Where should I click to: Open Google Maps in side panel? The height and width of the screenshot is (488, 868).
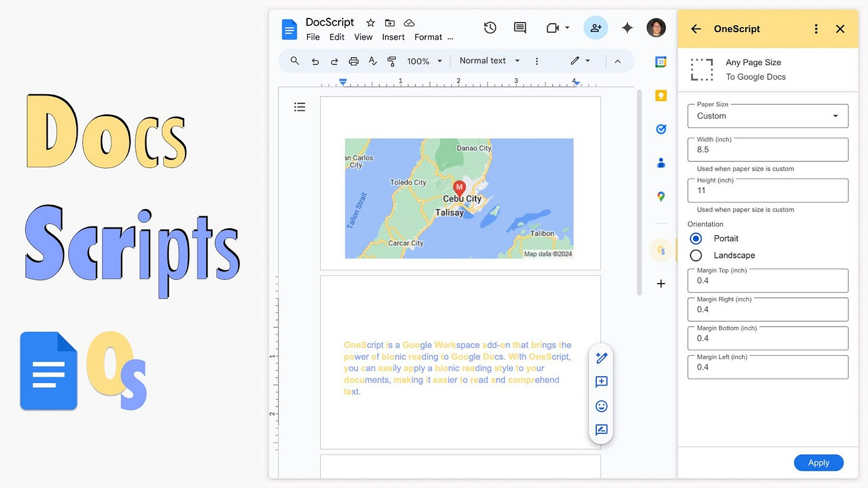(661, 196)
